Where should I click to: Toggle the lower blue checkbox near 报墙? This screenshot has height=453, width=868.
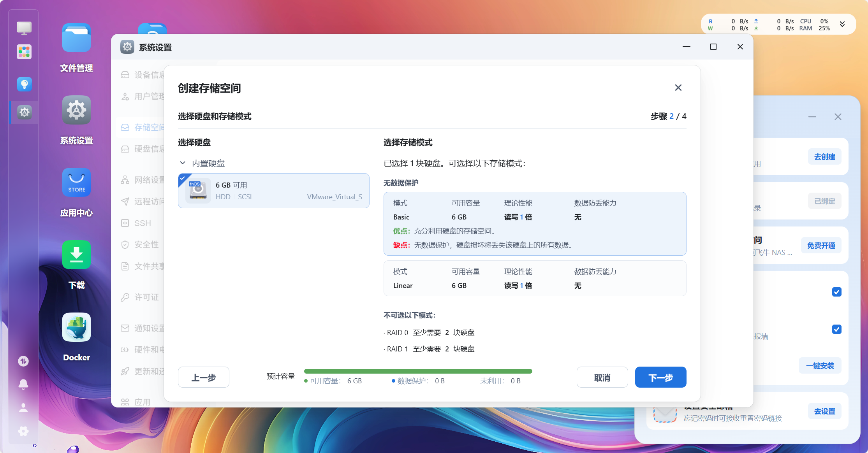coord(836,329)
